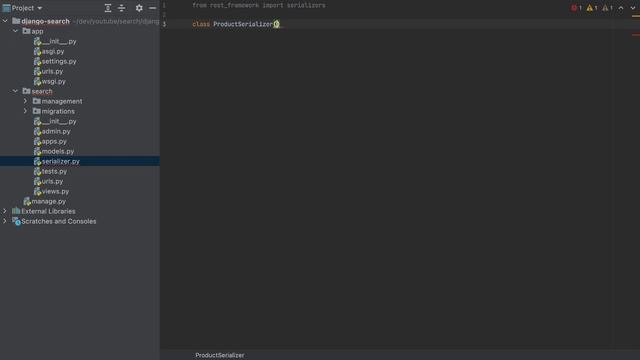Expand Scratches and Consoles node
The width and height of the screenshot is (640, 360).
pyautogui.click(x=5, y=221)
